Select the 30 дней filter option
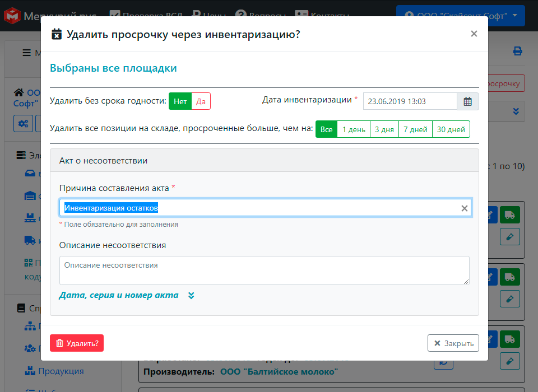 coord(451,129)
